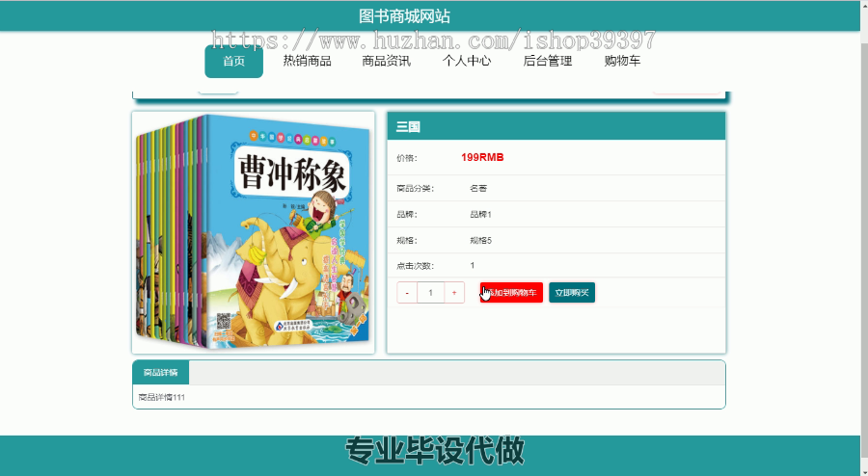Click the 规格5 specification value
The image size is (868, 476).
click(480, 241)
